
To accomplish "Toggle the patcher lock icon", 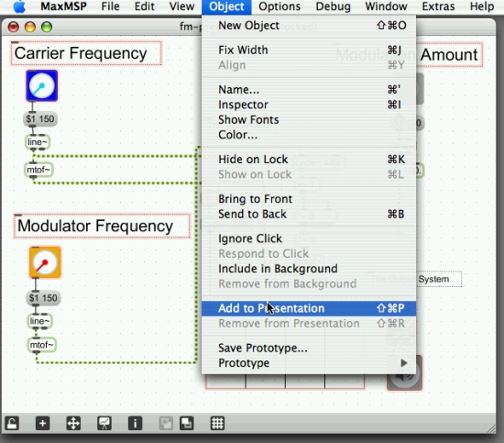I will [12, 424].
